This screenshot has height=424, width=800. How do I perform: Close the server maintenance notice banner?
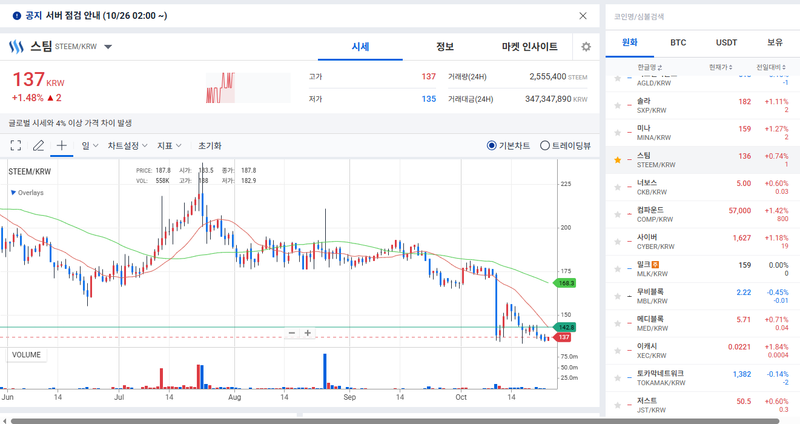584,16
